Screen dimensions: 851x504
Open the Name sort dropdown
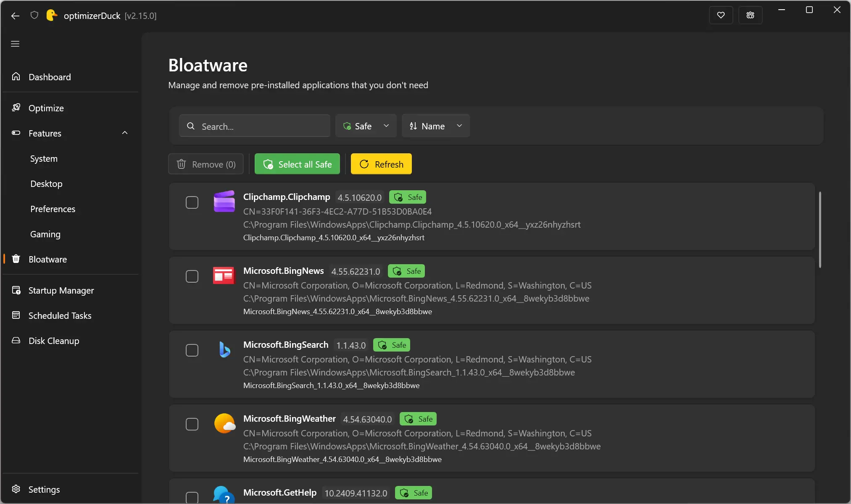[x=436, y=126]
